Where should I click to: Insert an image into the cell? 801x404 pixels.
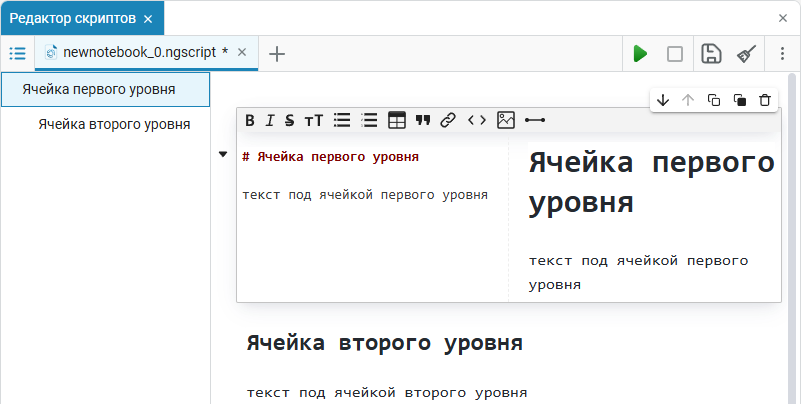pos(506,120)
